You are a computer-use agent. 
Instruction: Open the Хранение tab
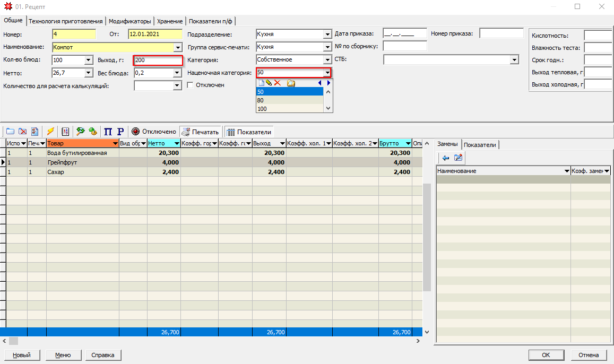click(x=170, y=21)
